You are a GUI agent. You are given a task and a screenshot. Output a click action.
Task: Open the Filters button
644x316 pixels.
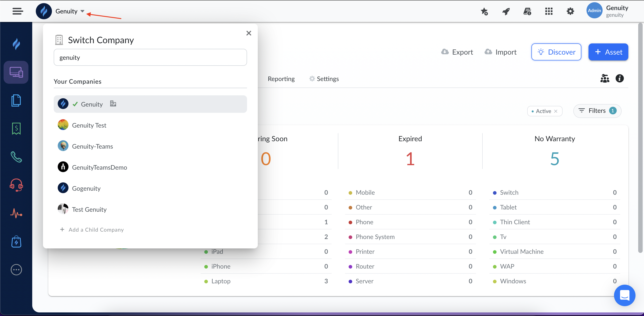[x=597, y=111]
